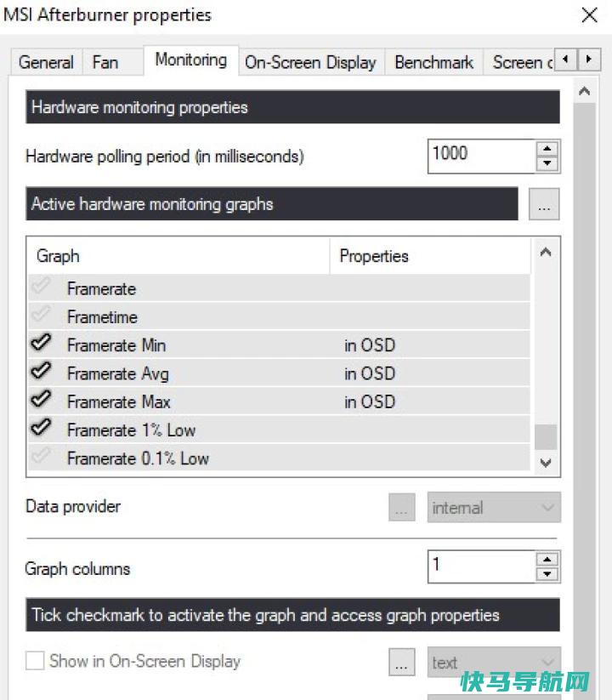The image size is (612, 700).
Task: Open OSD layout options button beside text dropdown
Action: coord(402,662)
